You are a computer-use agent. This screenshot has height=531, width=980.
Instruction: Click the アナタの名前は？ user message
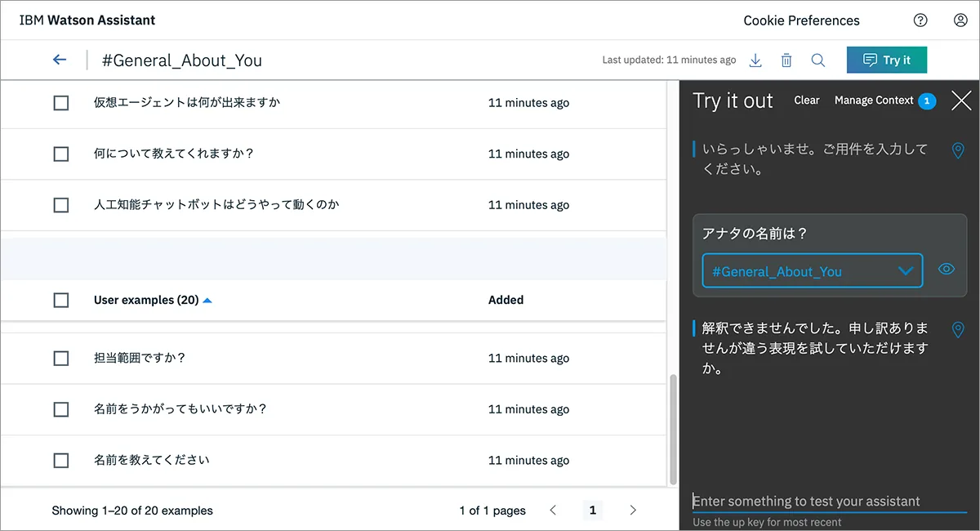tap(755, 234)
